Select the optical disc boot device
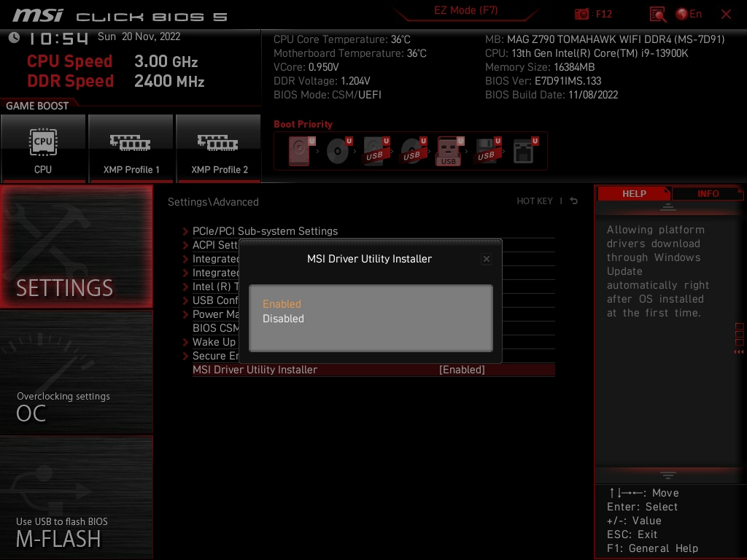The width and height of the screenshot is (747, 560). (x=338, y=151)
